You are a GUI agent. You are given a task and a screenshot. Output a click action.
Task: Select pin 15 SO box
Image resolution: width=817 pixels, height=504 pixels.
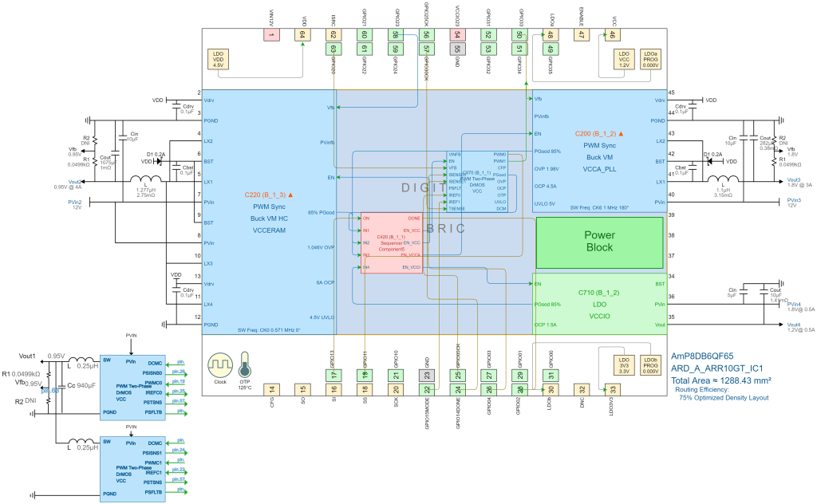[302, 389]
